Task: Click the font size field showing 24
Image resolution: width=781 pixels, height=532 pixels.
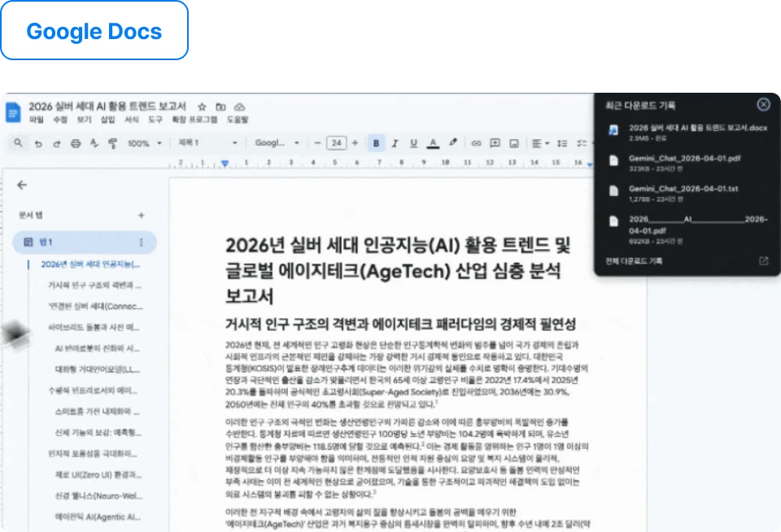Action: coord(336,143)
